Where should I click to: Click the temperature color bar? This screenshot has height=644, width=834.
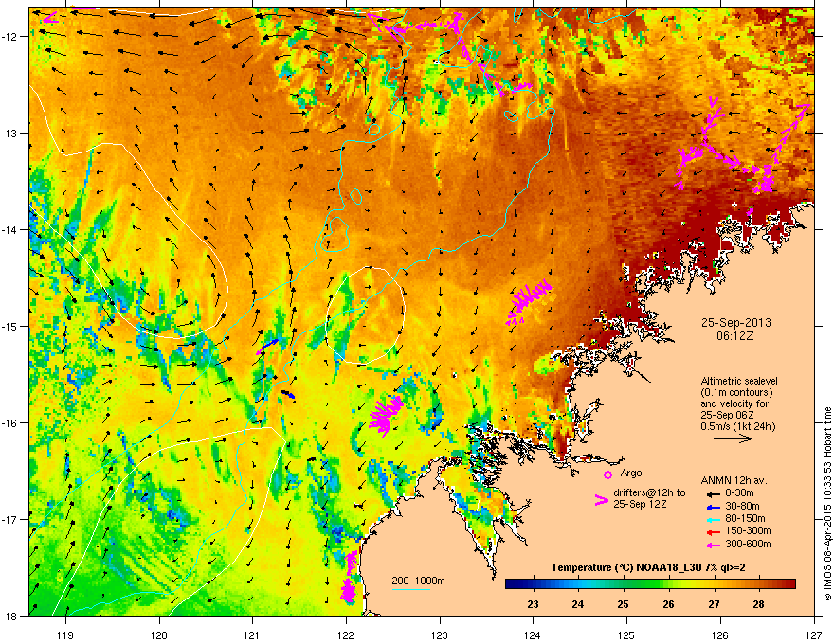tap(650, 583)
